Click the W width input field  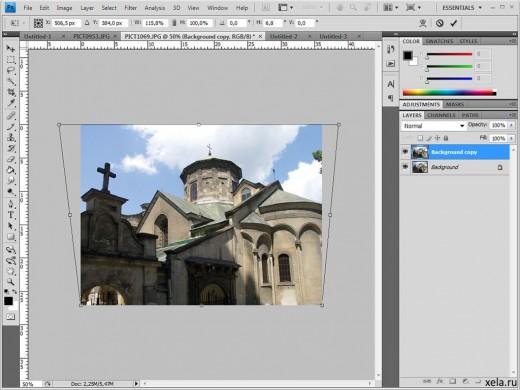click(x=155, y=23)
